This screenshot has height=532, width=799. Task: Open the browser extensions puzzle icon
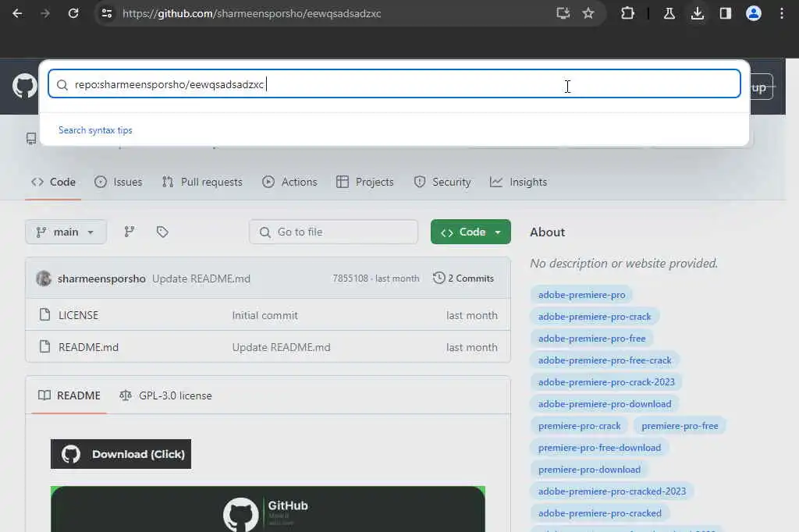(x=627, y=13)
